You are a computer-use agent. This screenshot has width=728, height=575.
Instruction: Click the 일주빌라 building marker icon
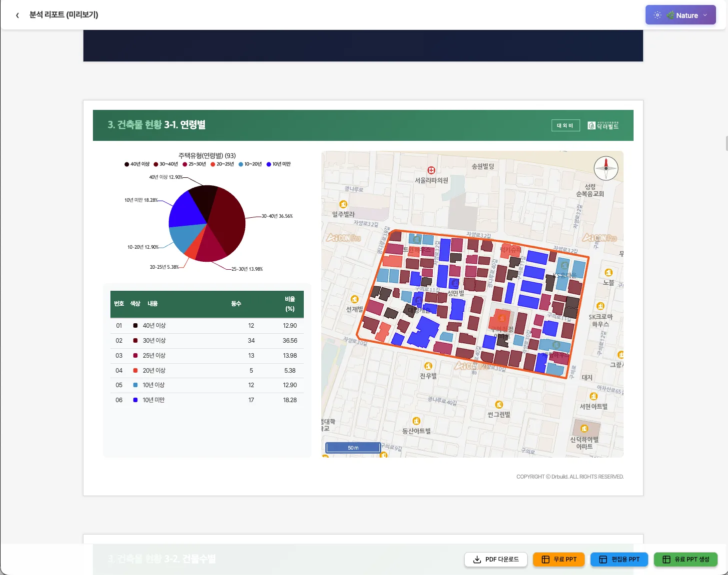[343, 204]
